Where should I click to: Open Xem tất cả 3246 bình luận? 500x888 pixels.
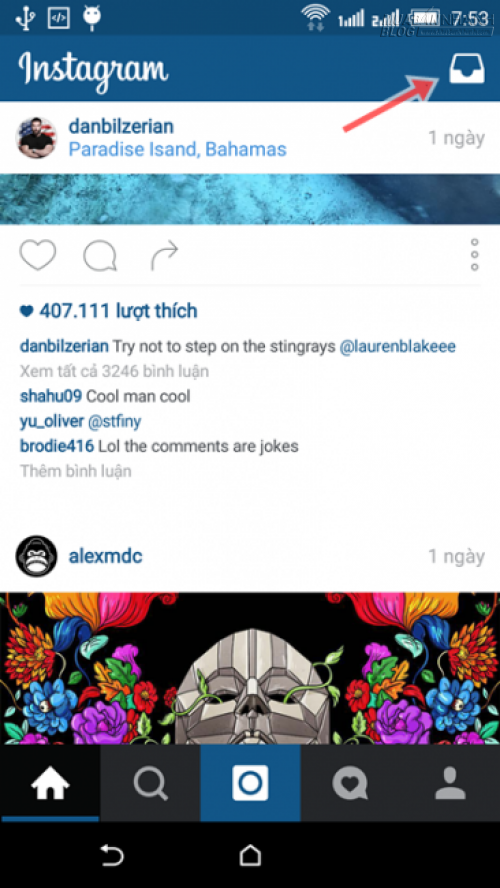pyautogui.click(x=114, y=372)
